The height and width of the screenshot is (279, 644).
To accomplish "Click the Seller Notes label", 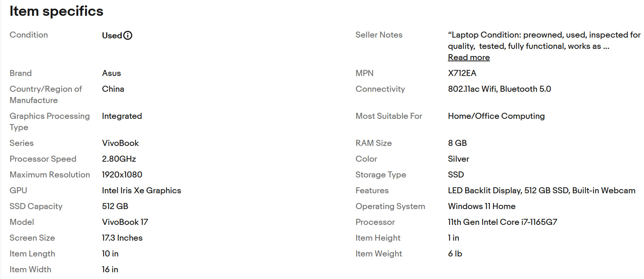I will tap(379, 35).
